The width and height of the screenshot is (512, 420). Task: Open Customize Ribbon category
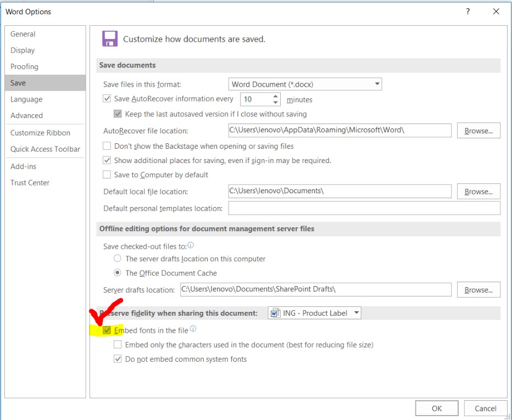pos(40,133)
